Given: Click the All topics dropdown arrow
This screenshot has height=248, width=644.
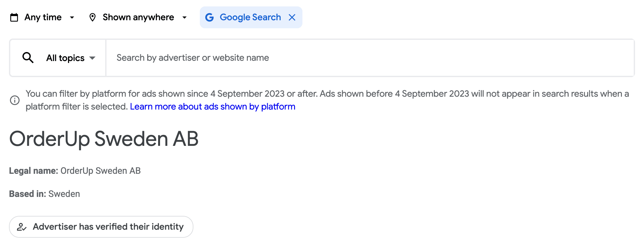Looking at the screenshot, I should click(92, 58).
